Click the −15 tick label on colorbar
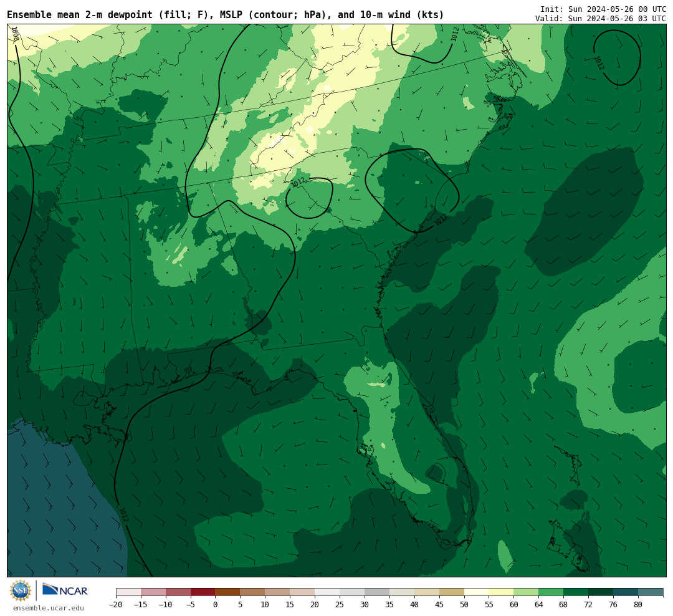The image size is (673, 616). coord(141,605)
